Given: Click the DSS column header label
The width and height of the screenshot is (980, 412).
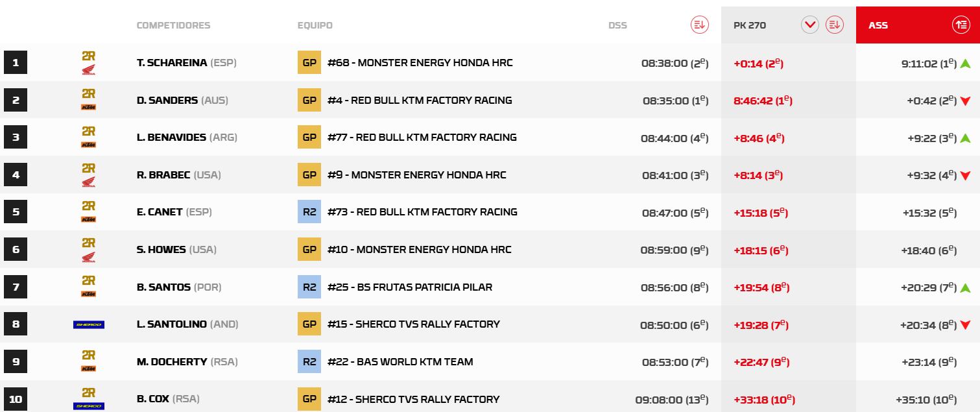Looking at the screenshot, I should tap(617, 25).
